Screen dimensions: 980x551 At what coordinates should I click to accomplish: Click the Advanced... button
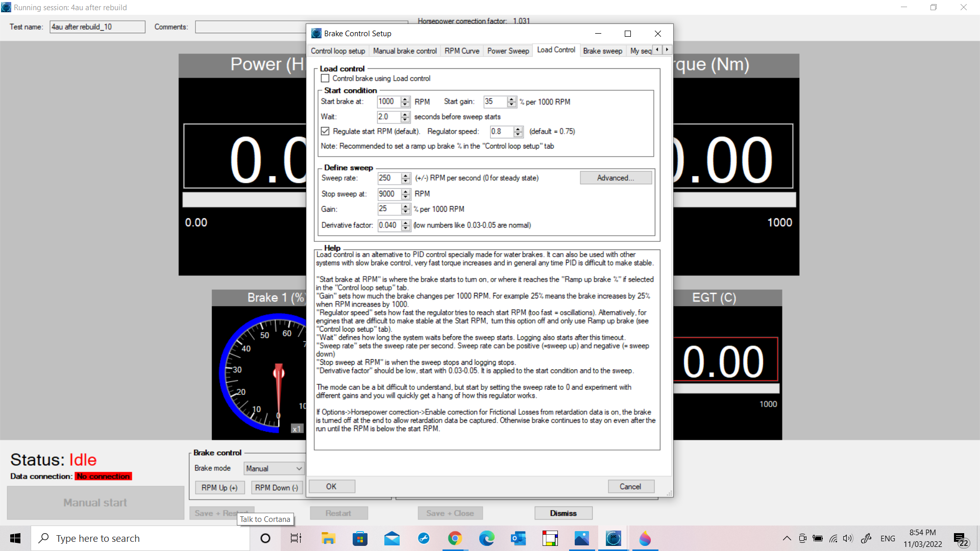616,178
